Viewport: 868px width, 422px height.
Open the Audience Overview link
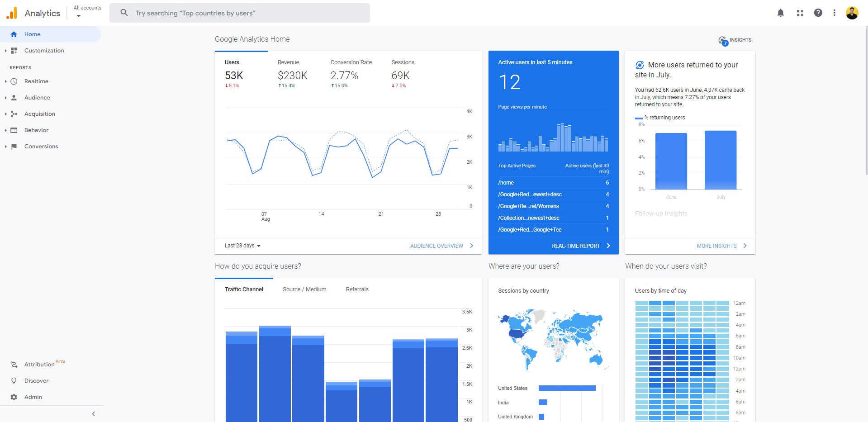tap(442, 246)
